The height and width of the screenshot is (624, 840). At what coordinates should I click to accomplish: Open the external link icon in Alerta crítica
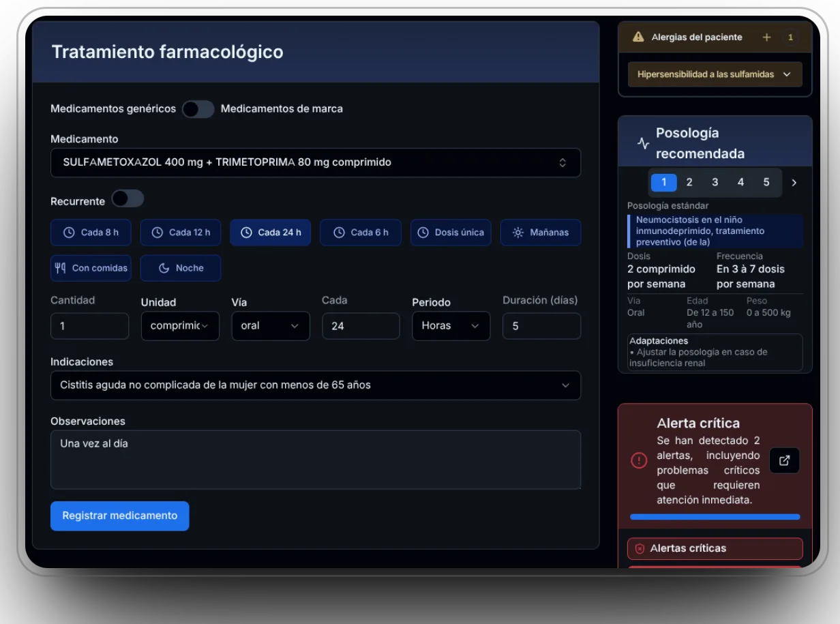784,460
